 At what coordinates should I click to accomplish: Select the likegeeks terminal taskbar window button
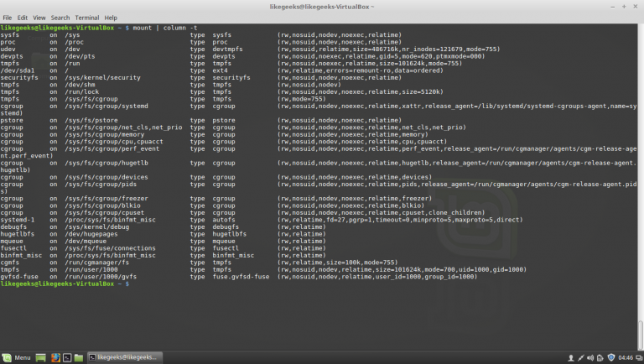pyautogui.click(x=125, y=357)
